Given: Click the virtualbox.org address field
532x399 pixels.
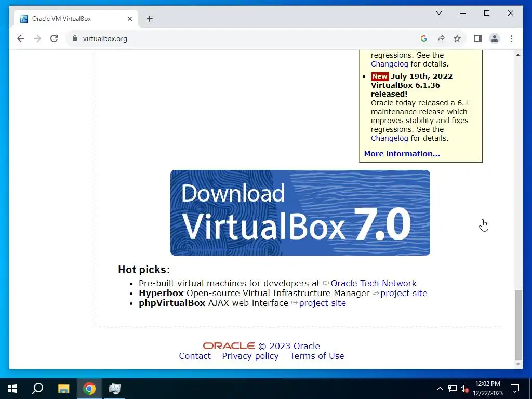Looking at the screenshot, I should [x=244, y=38].
